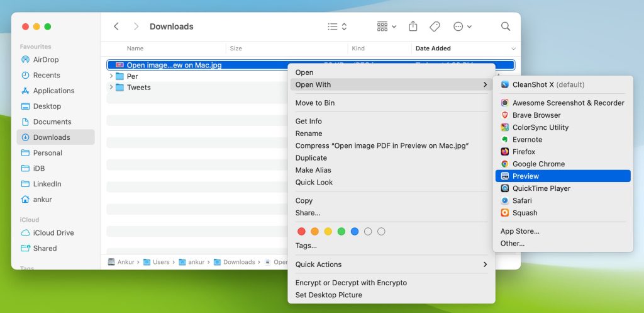This screenshot has height=313, width=644.
Task: Open the iDB folder in sidebar
Action: click(x=56, y=169)
